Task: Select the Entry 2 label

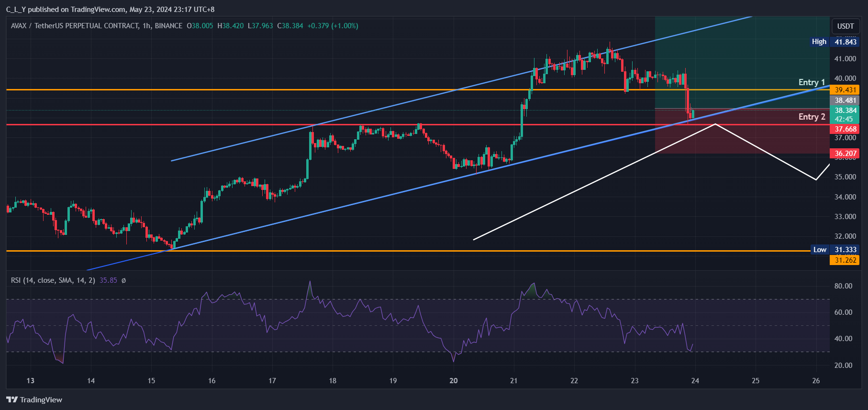Action: (x=812, y=117)
